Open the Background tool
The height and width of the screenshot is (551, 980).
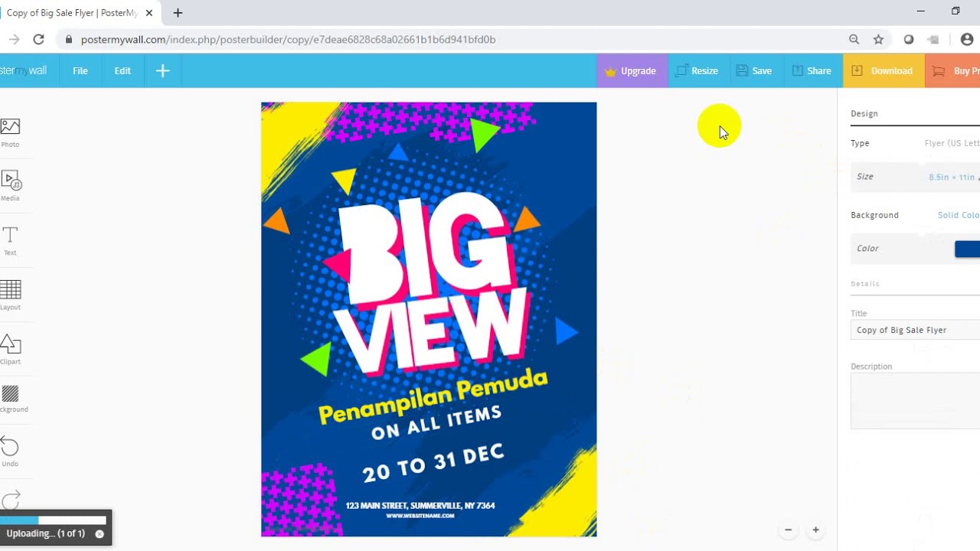coord(10,398)
